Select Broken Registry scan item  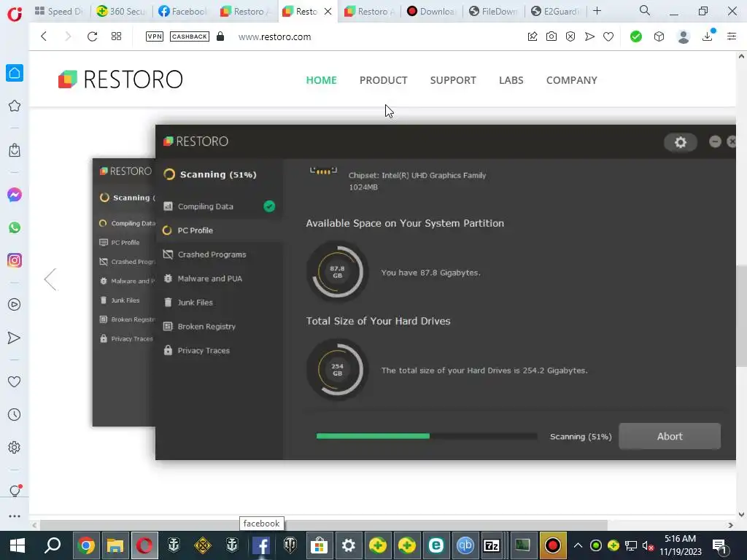[x=206, y=326]
